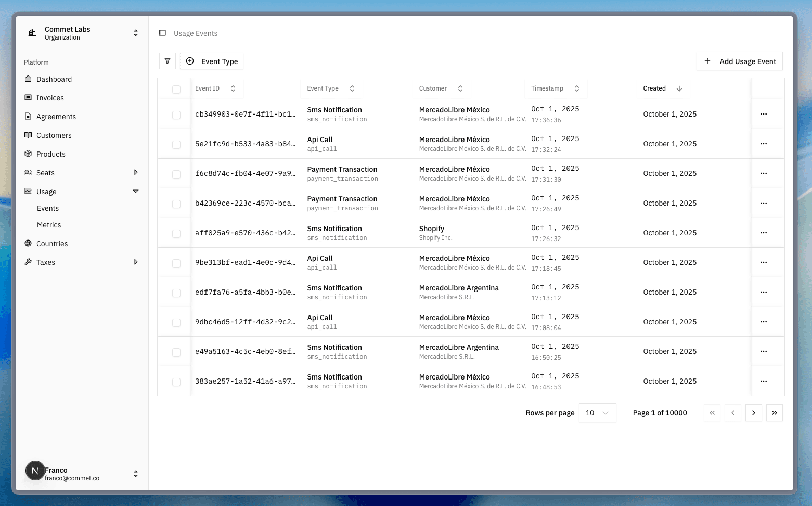Select Countries in the sidebar
Screen dimensions: 812x506
[51, 244]
